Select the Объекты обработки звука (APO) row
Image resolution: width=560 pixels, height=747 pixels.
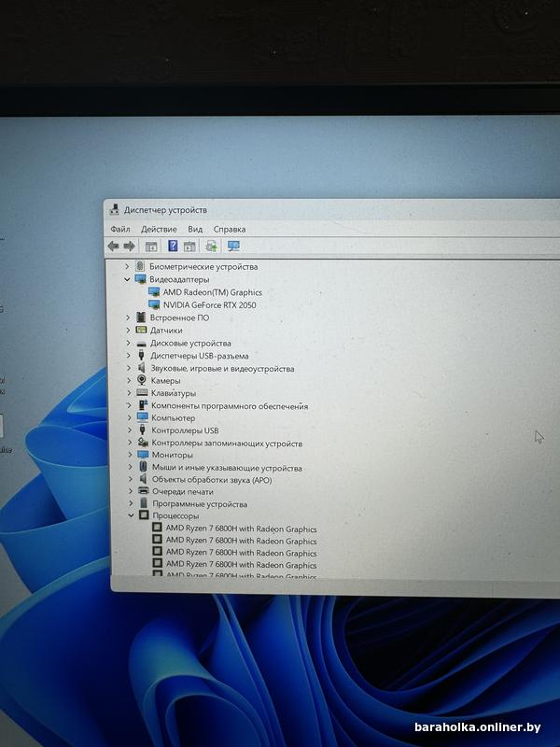[212, 480]
